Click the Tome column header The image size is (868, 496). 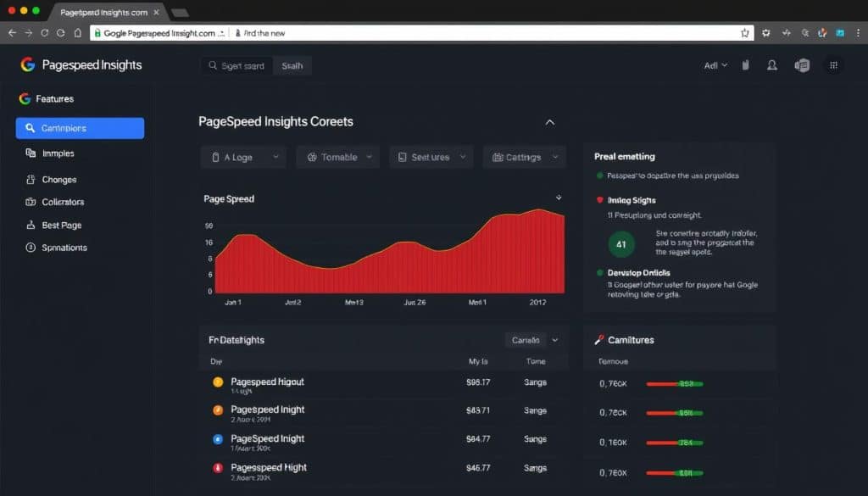point(536,361)
